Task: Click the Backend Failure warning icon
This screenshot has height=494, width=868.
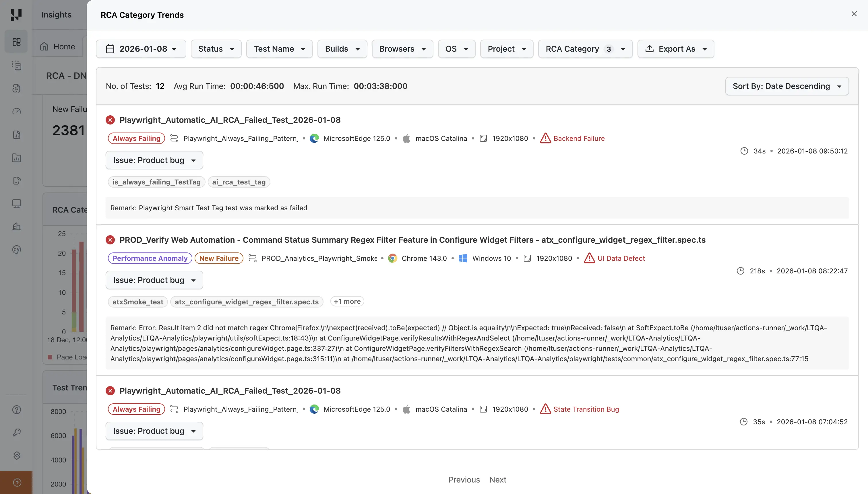Action: pyautogui.click(x=545, y=139)
